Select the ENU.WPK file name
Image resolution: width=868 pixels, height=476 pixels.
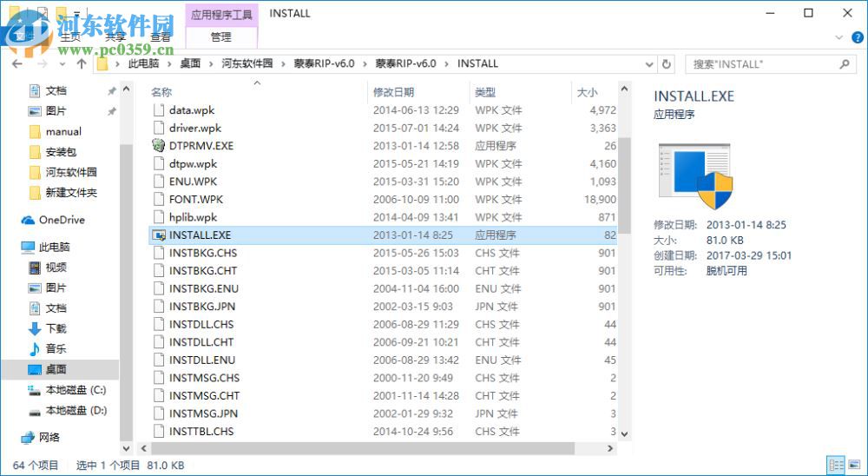[194, 182]
